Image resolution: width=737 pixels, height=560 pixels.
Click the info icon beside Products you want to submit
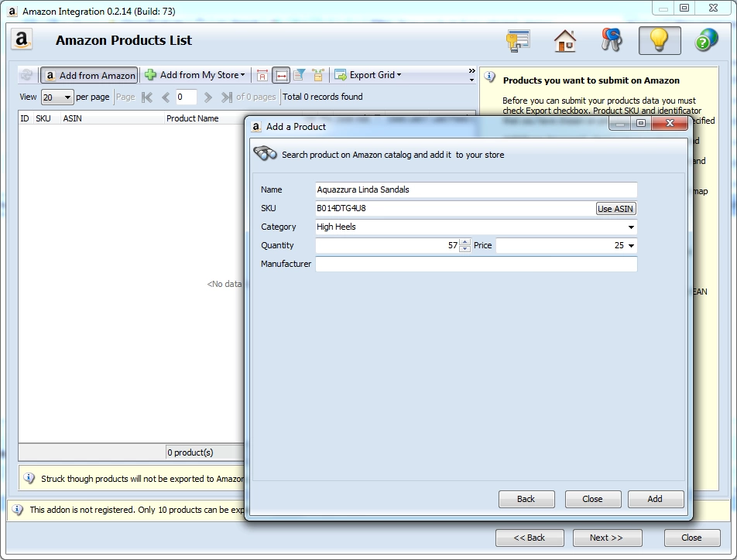[490, 77]
